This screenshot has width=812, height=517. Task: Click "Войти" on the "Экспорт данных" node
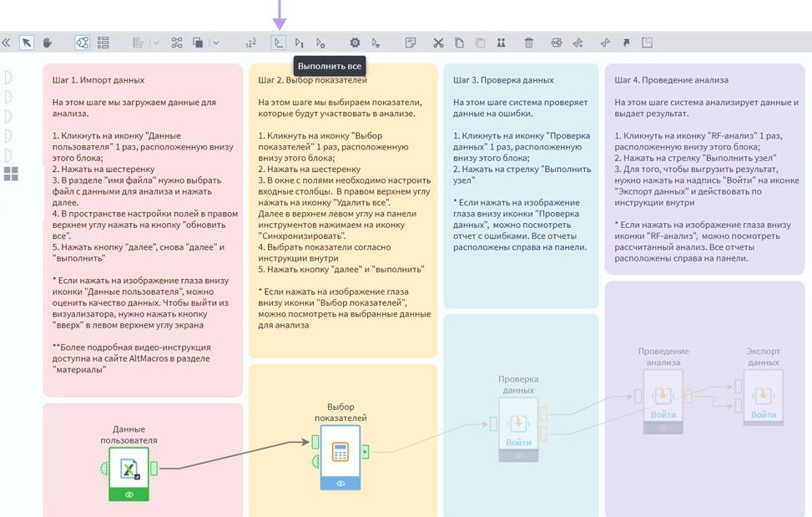click(764, 415)
